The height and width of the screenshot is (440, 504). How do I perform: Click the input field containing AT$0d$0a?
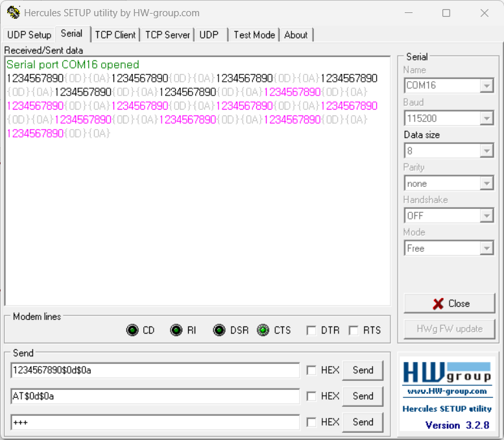[155, 397]
